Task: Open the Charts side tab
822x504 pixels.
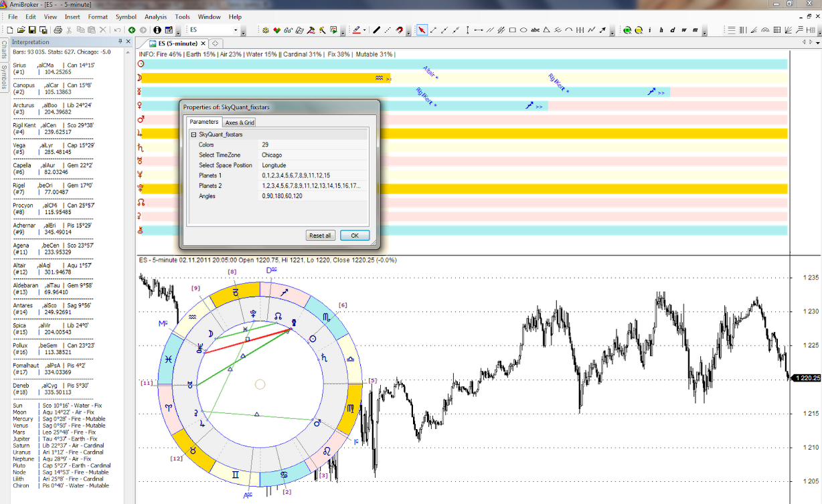Action: tap(4, 50)
